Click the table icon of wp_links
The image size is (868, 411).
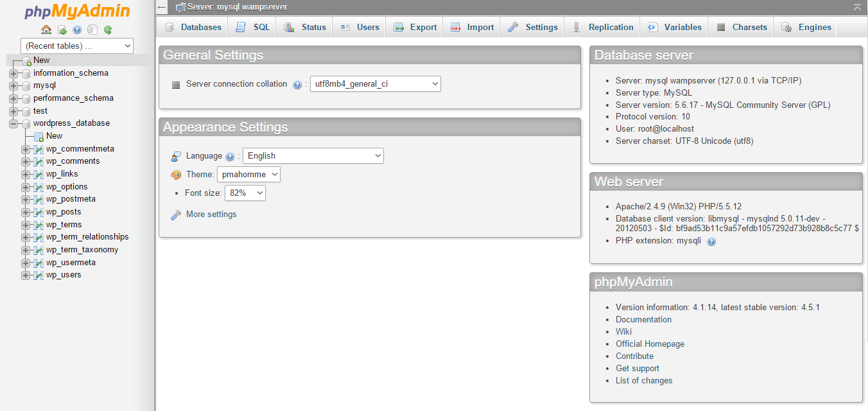[39, 174]
